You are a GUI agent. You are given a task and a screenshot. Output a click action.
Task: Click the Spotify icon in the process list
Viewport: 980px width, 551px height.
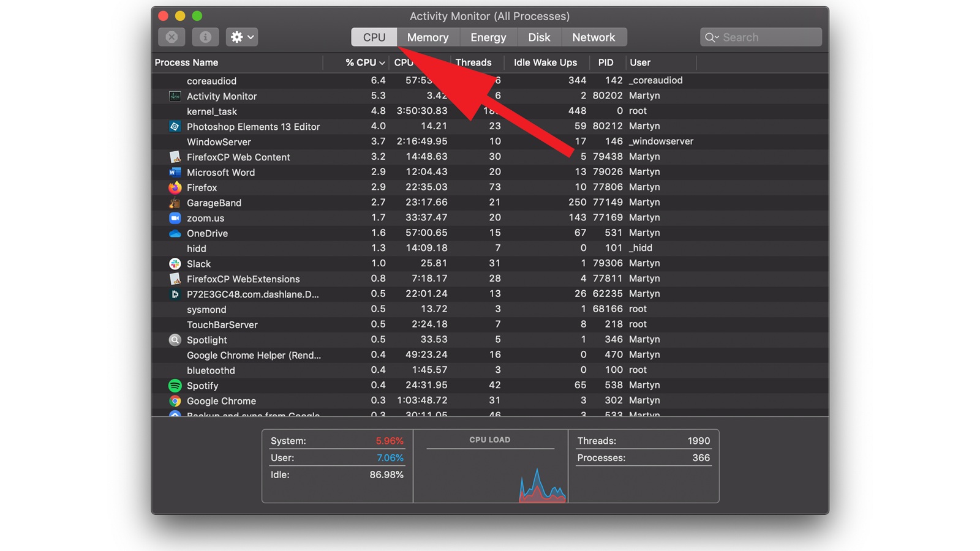click(175, 386)
